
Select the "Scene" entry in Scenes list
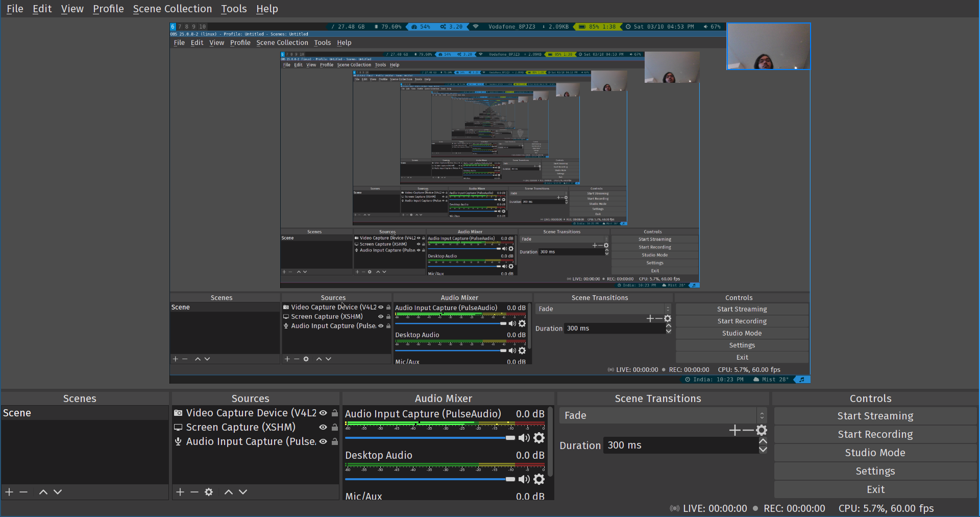point(85,413)
